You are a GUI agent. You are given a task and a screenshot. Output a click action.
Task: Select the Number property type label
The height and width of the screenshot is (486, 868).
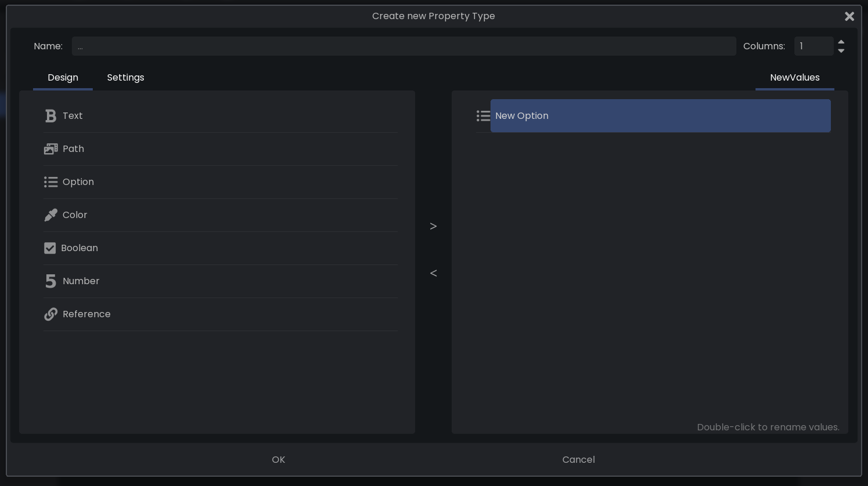click(81, 281)
